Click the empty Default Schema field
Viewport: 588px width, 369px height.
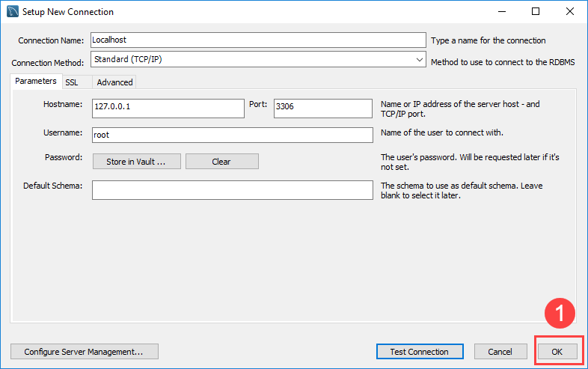coord(232,190)
